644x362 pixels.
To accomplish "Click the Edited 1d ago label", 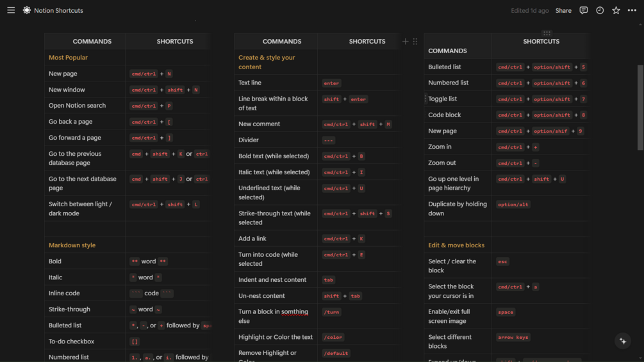I will [x=529, y=11].
